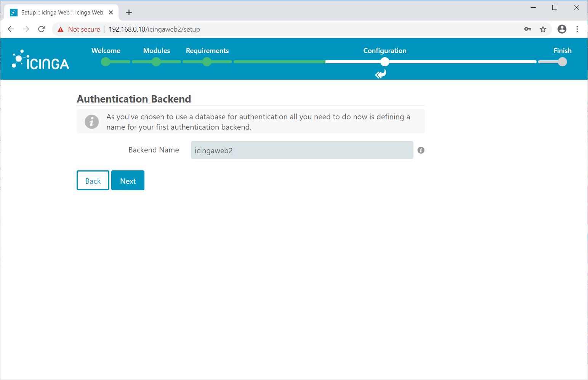Click the info circle in the notice box

pos(91,122)
